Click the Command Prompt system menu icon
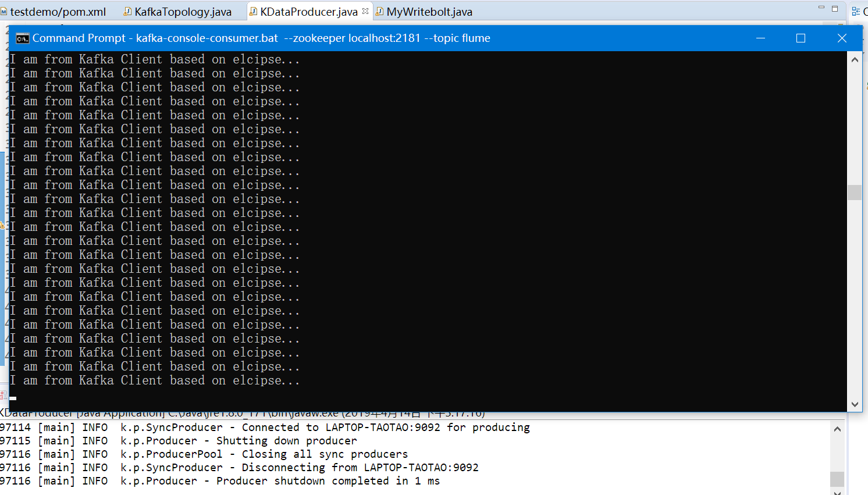The height and width of the screenshot is (495, 868). click(22, 38)
